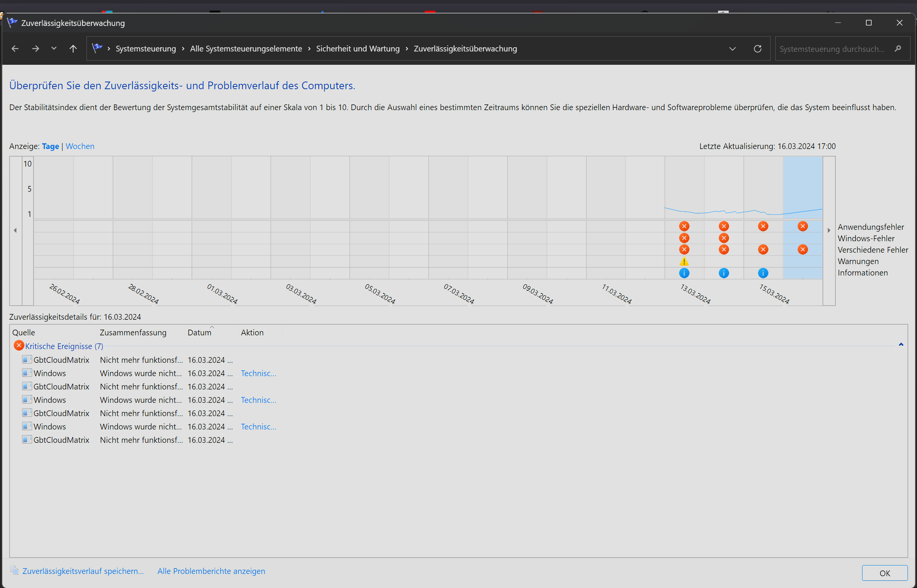
Task: Click the Sicherheit und Wartung breadcrumb
Action: tap(358, 49)
